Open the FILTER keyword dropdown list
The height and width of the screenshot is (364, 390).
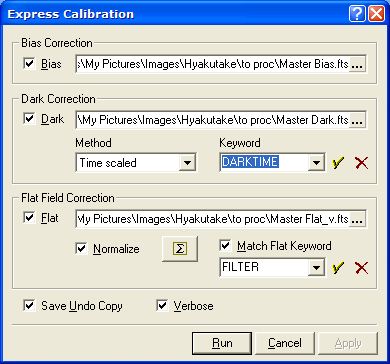pos(316,267)
